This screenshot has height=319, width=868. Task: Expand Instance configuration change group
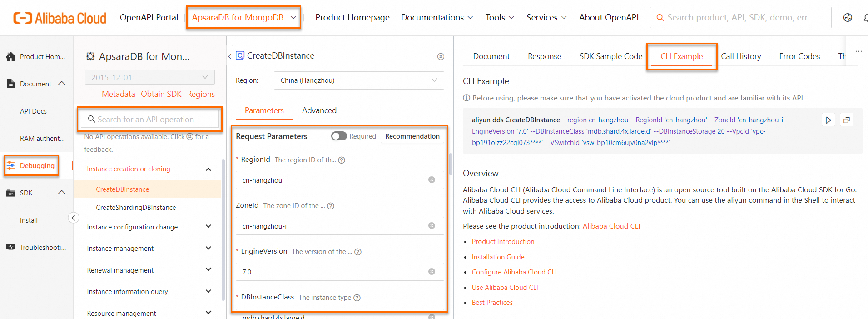(x=208, y=227)
